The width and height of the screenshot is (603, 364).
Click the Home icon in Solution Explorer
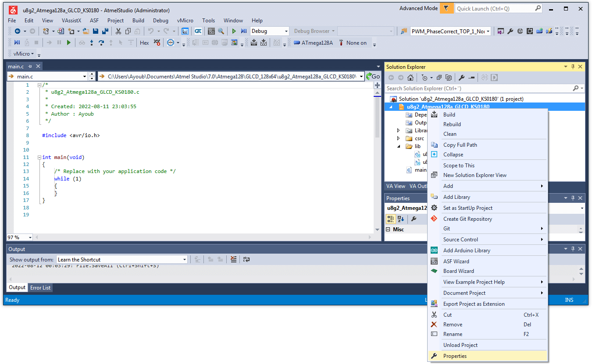[x=410, y=78]
